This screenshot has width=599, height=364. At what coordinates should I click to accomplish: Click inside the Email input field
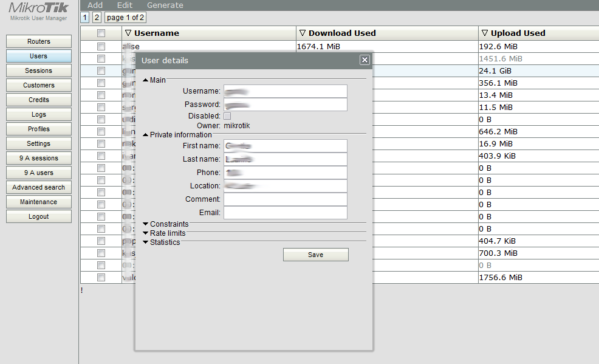coord(285,213)
